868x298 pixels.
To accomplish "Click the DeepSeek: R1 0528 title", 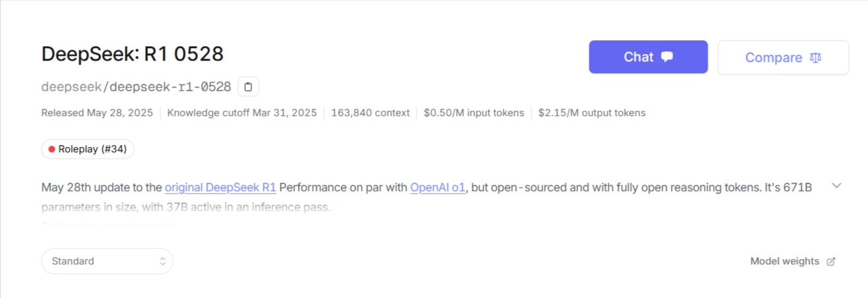I will (133, 54).
